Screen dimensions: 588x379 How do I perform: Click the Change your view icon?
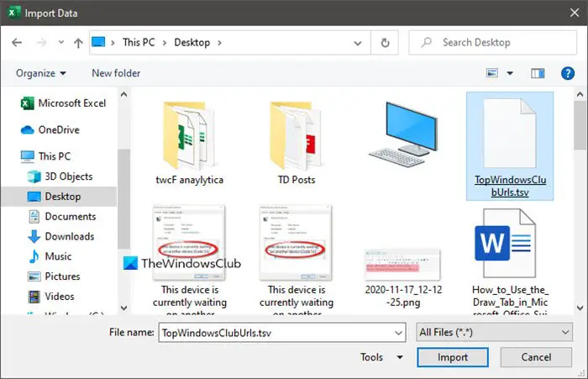tap(492, 73)
